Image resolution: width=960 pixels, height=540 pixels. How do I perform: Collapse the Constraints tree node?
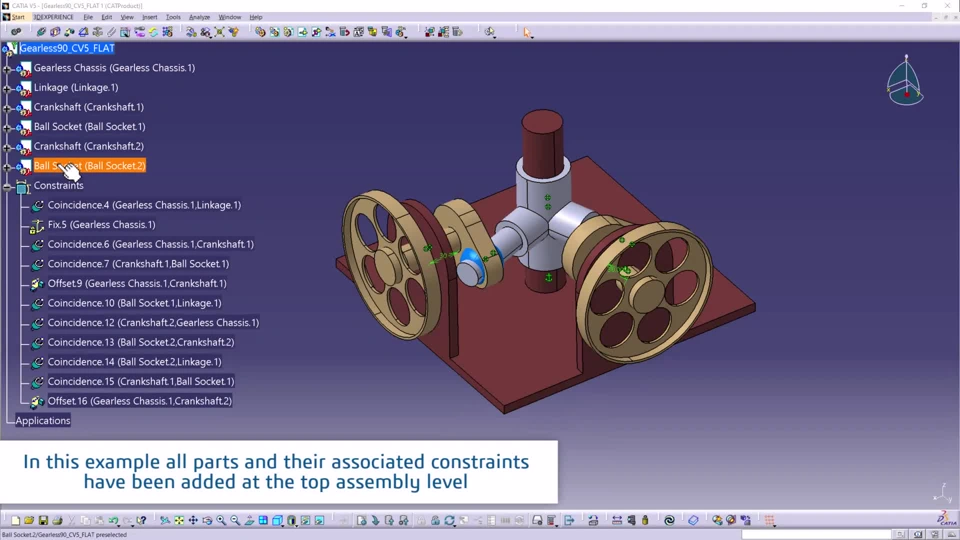coord(7,187)
